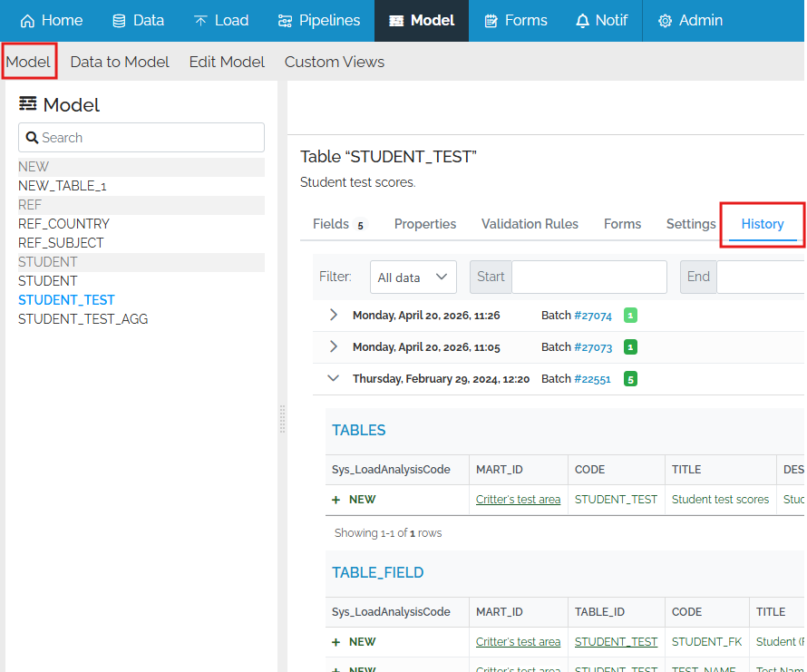The image size is (807, 672).
Task: Click the Pipelines icon in top bar
Action: [x=285, y=21]
